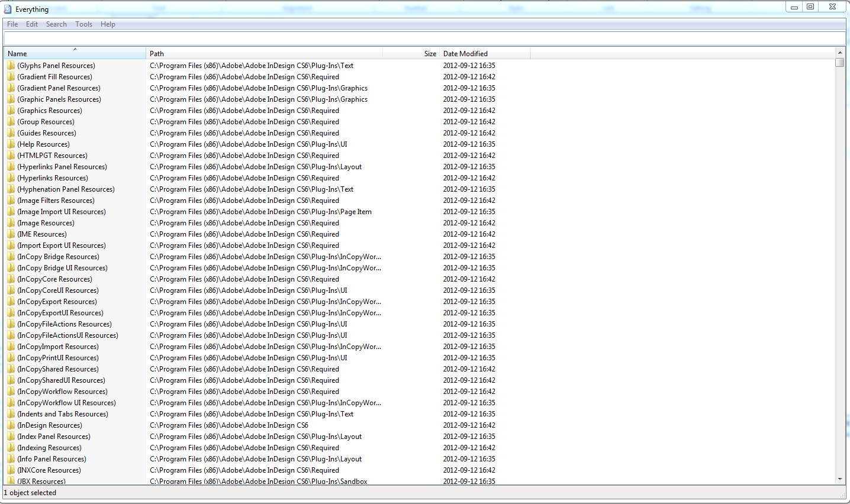850x504 pixels.
Task: Click folder icon of (Image Resources)
Action: point(11,223)
